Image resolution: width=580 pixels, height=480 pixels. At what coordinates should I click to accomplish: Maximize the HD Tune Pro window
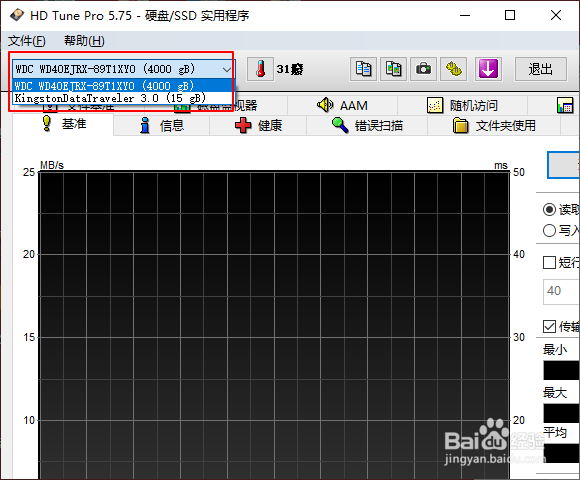pyautogui.click(x=510, y=16)
